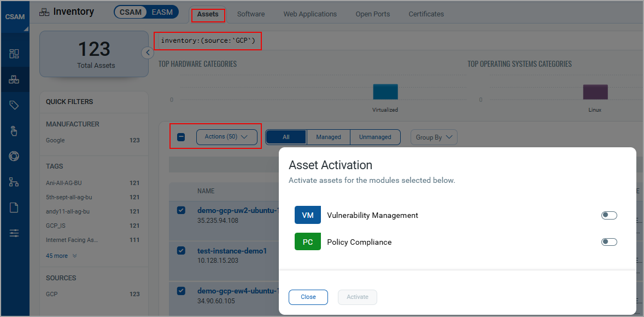The height and width of the screenshot is (317, 644).
Task: Open the Group By dropdown
Action: 434,137
